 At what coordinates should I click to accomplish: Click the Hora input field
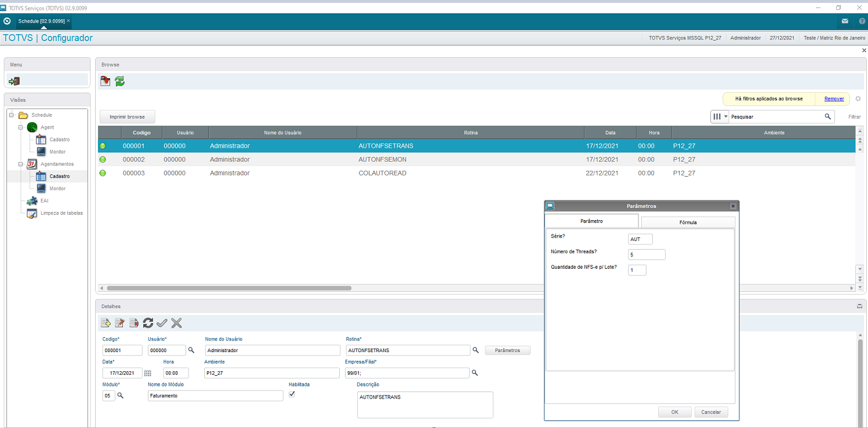176,373
